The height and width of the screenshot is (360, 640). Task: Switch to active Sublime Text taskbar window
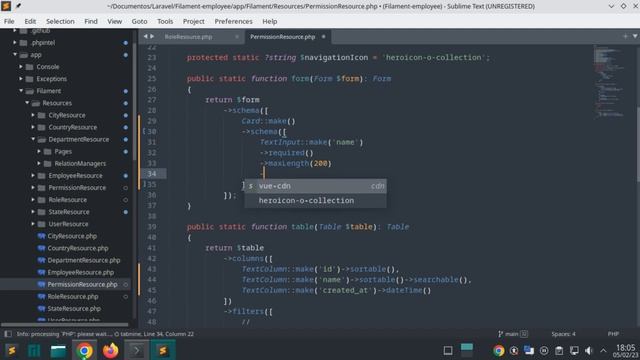163,351
